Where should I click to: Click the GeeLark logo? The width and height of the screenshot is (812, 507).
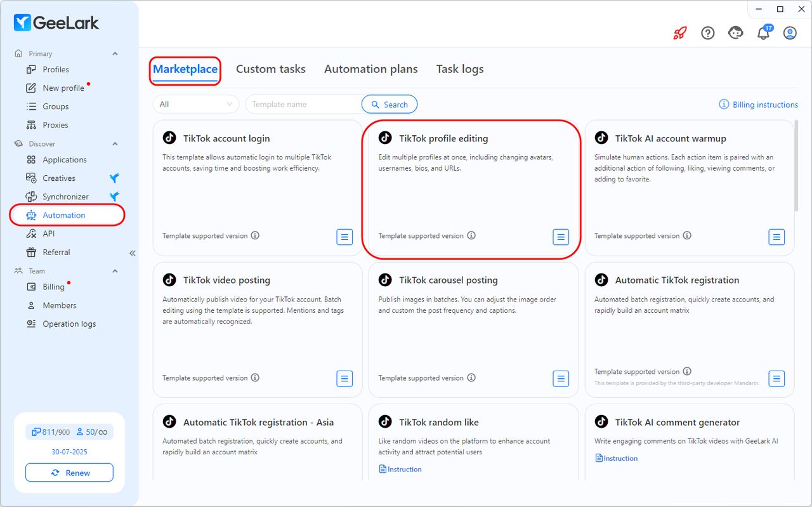pyautogui.click(x=56, y=23)
